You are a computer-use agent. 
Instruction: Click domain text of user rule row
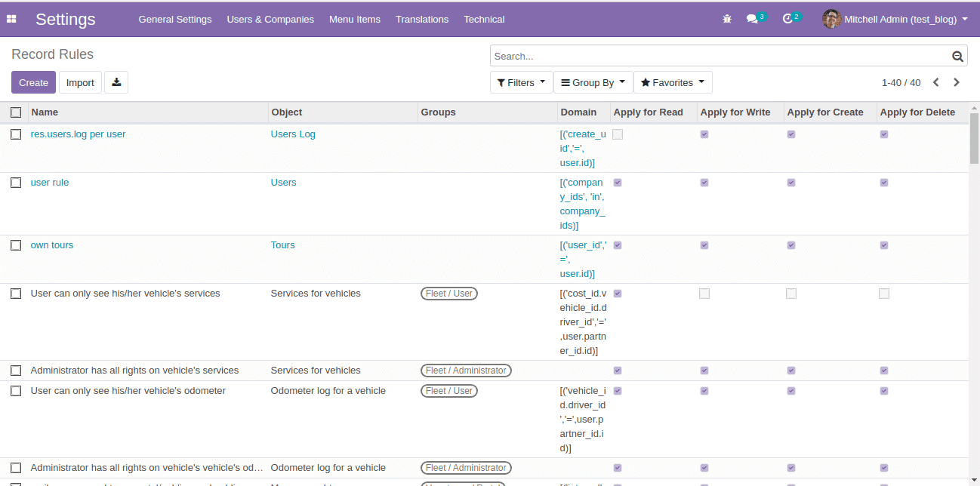coord(583,204)
